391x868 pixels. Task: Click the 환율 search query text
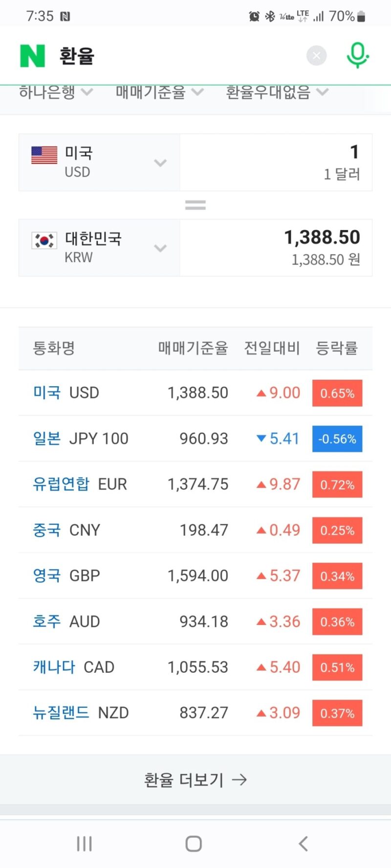(x=77, y=56)
